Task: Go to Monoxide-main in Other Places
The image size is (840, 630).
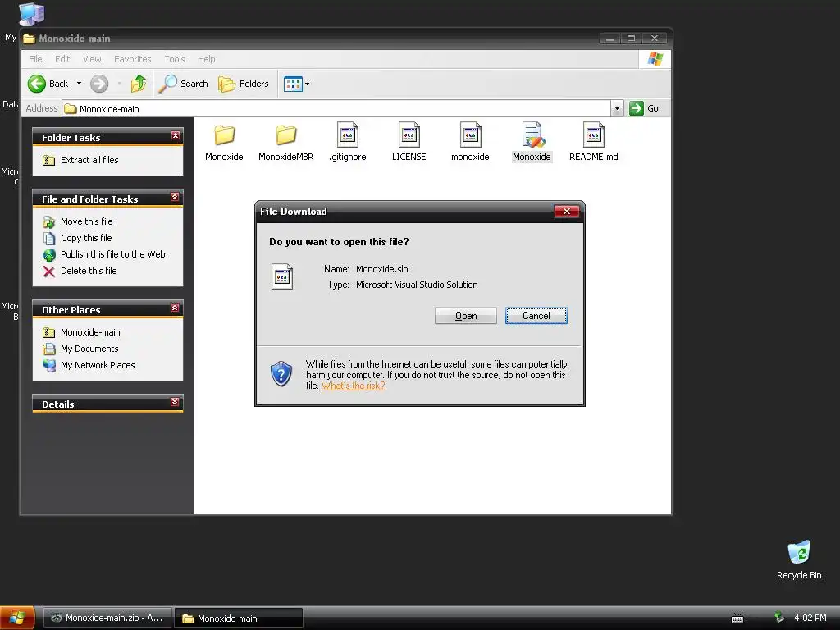Action: pos(81,333)
